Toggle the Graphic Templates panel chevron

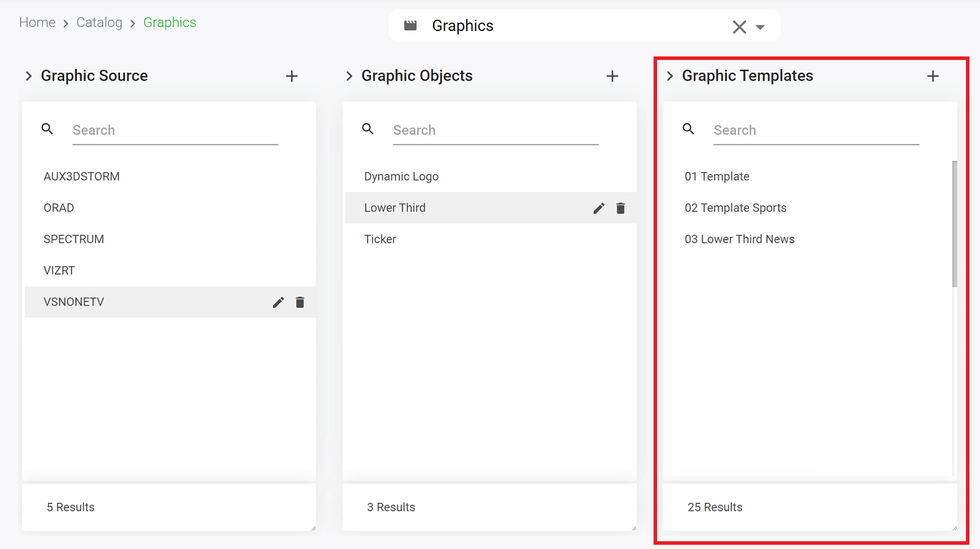(x=670, y=76)
